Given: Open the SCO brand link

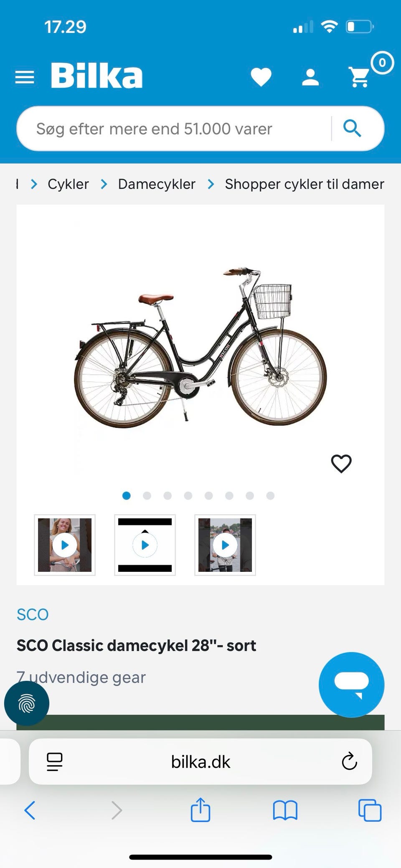Looking at the screenshot, I should 33,614.
